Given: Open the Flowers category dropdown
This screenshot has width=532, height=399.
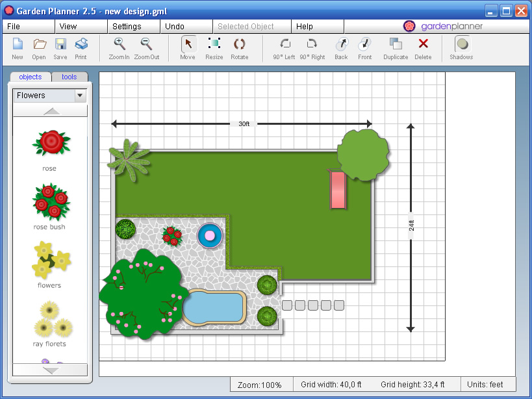Looking at the screenshot, I should 79,96.
